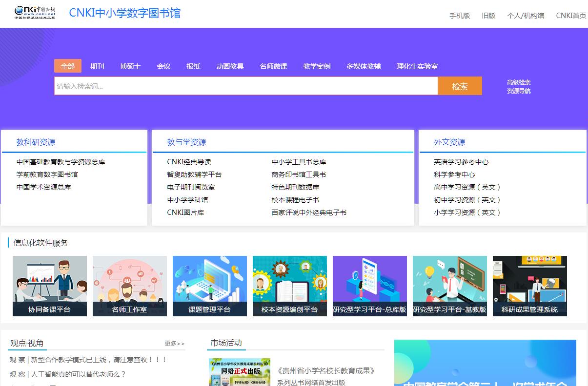Open the 名师工作室 service tile
Image resolution: width=588 pixels, height=386 pixels.
pyautogui.click(x=130, y=286)
